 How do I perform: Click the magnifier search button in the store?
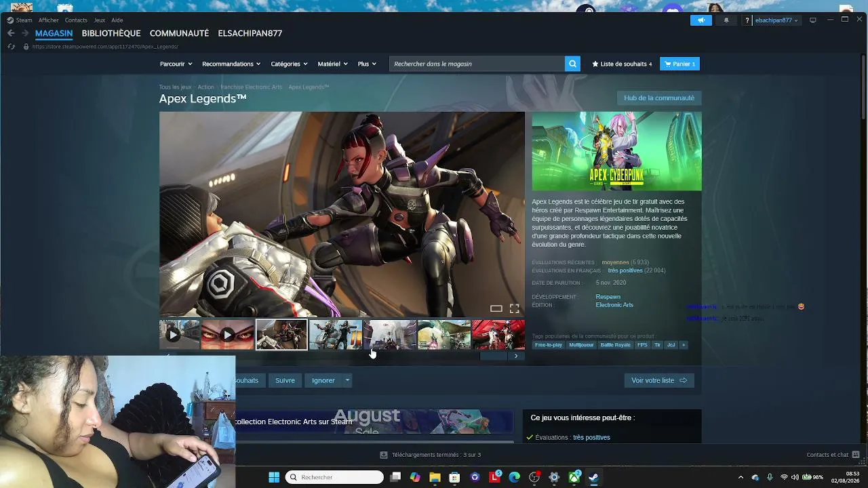coord(573,64)
